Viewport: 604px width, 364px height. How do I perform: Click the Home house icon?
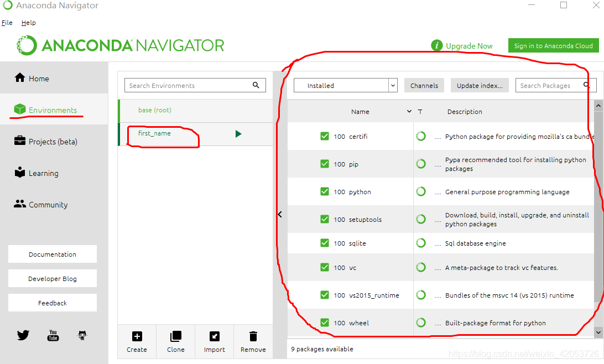(20, 77)
